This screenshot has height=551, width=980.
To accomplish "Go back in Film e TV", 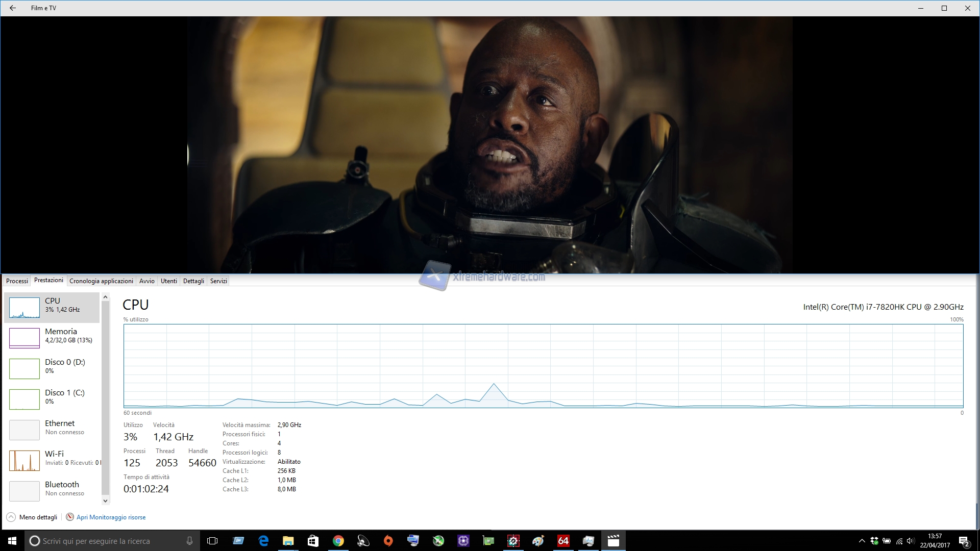I will tap(13, 8).
